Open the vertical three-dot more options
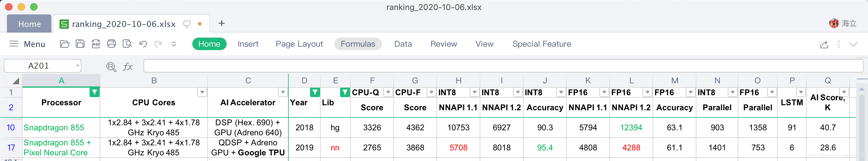Viewport: 868px width, 161px height. [x=839, y=44]
